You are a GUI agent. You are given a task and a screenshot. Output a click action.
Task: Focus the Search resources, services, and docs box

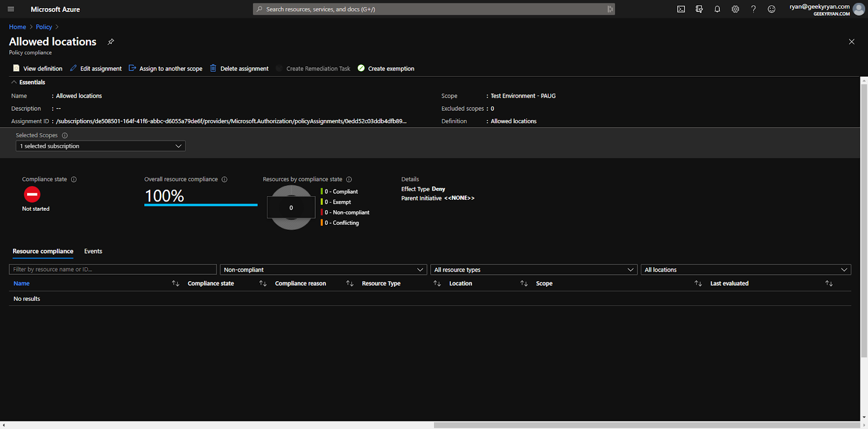pyautogui.click(x=434, y=9)
